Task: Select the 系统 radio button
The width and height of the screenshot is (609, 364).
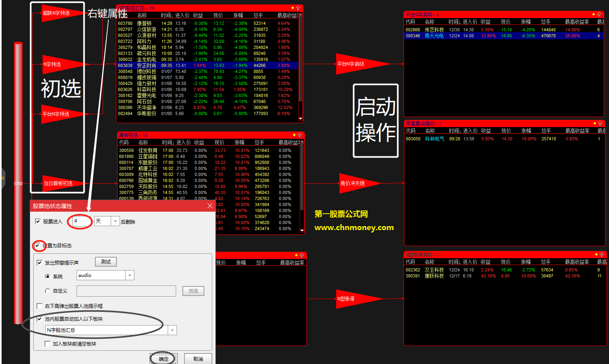Action: pos(48,277)
